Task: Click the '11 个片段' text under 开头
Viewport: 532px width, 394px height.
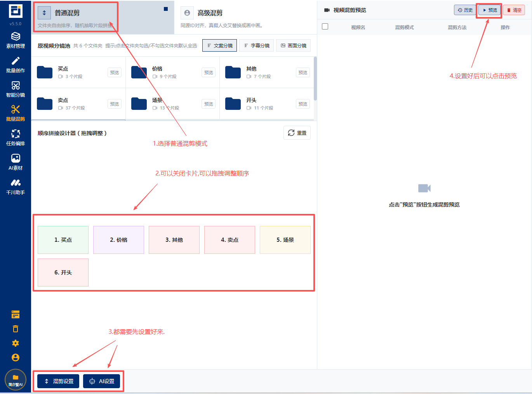Action: coord(264,108)
